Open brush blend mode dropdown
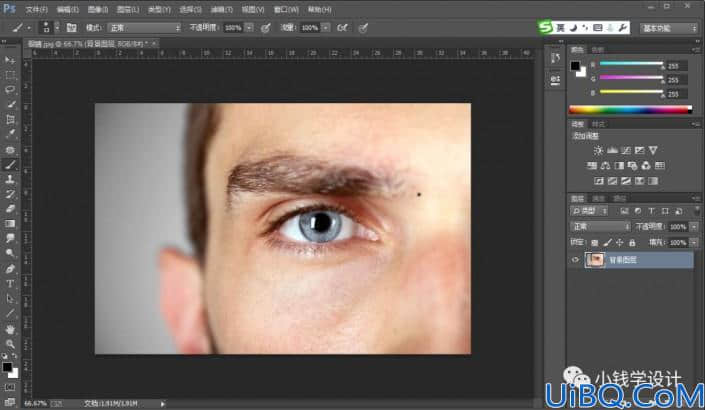Viewport: 705px width, 410px height. [144, 28]
